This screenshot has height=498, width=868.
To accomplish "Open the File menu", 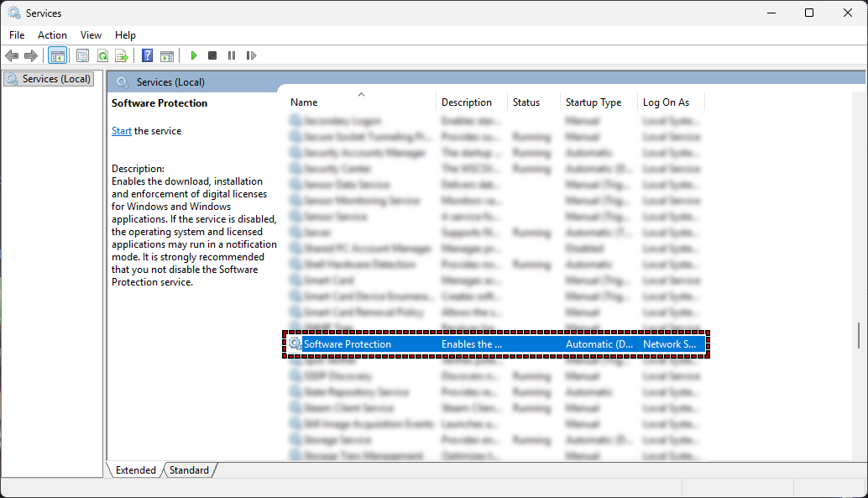I will point(17,35).
